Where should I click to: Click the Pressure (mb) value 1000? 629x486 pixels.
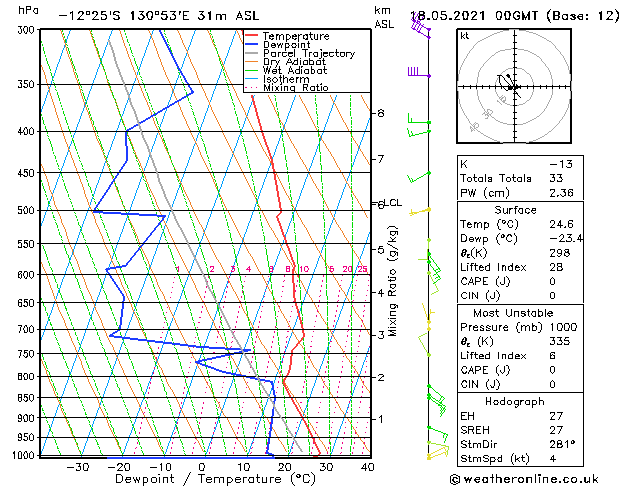563,327
